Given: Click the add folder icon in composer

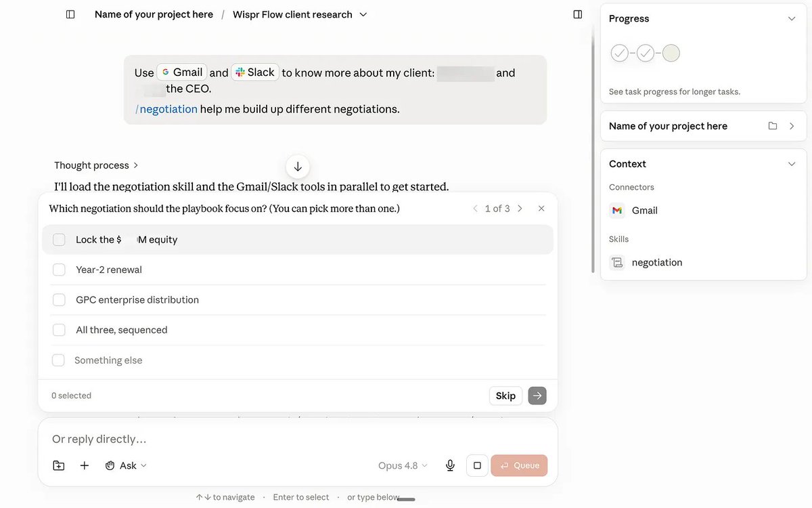Looking at the screenshot, I should (x=59, y=465).
